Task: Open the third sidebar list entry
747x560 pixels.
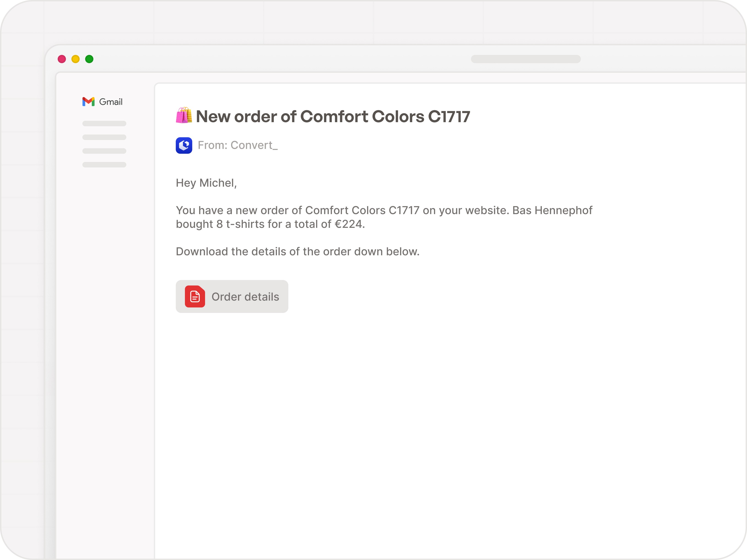Action: pos(104,152)
